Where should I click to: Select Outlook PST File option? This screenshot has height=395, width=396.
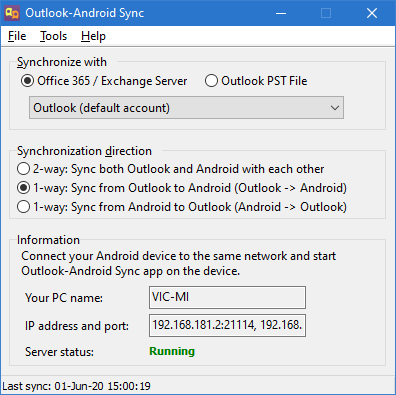click(x=256, y=81)
